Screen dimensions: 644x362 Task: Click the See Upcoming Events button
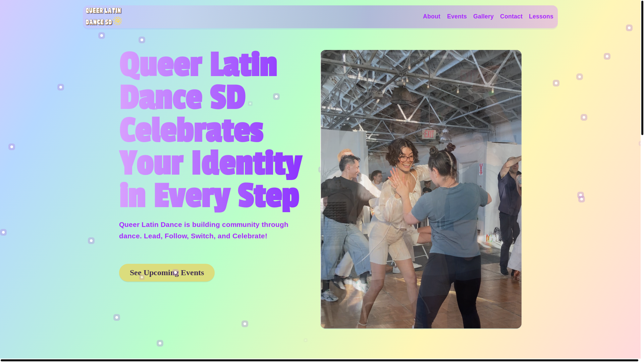167,273
